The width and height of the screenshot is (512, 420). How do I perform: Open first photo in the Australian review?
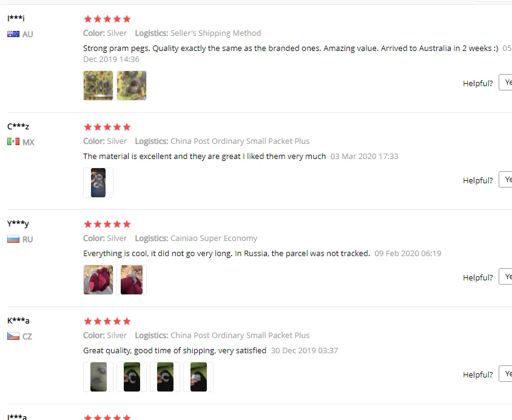tap(98, 86)
